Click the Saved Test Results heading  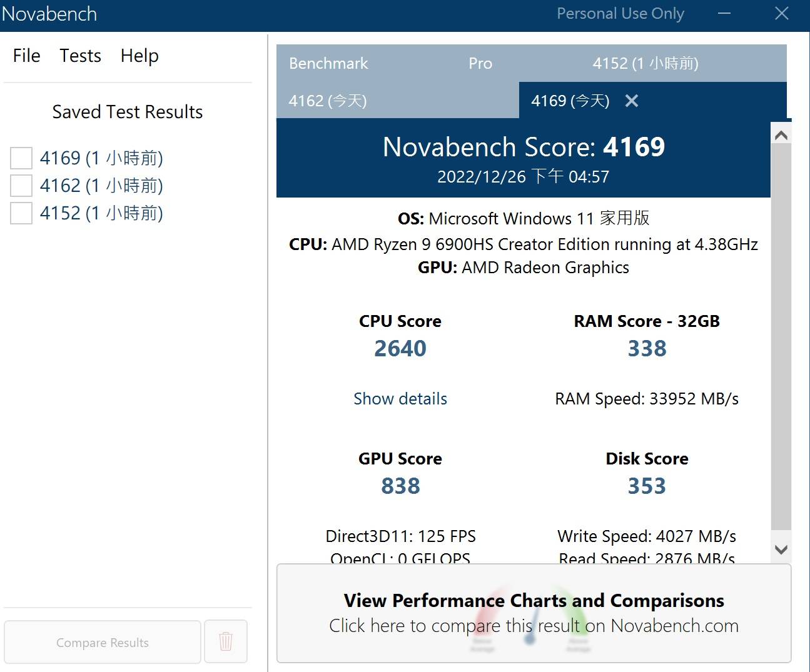pos(128,112)
